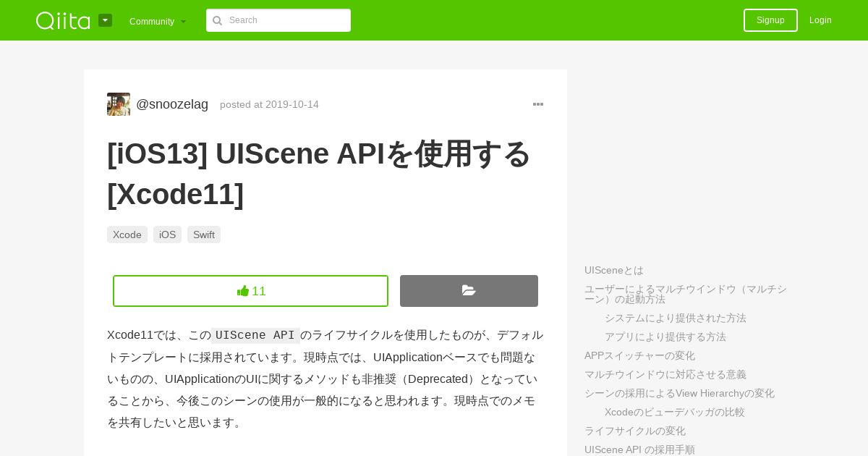Click the article title heading
Viewport: 868px width, 456px height.
319,174
